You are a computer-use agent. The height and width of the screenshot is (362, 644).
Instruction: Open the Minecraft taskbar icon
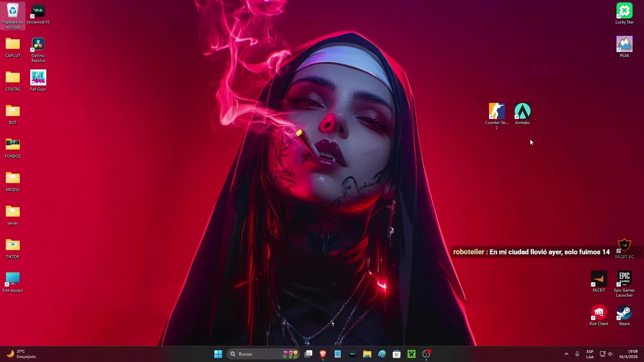pos(411,354)
